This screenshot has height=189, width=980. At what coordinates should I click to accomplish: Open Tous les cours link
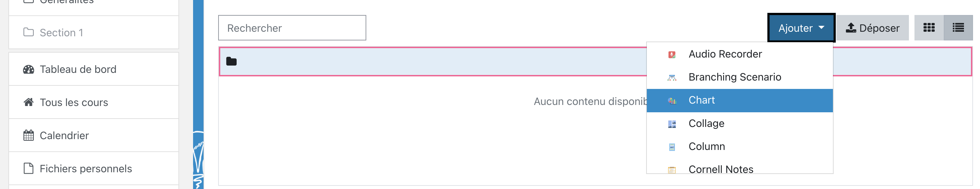tap(74, 103)
